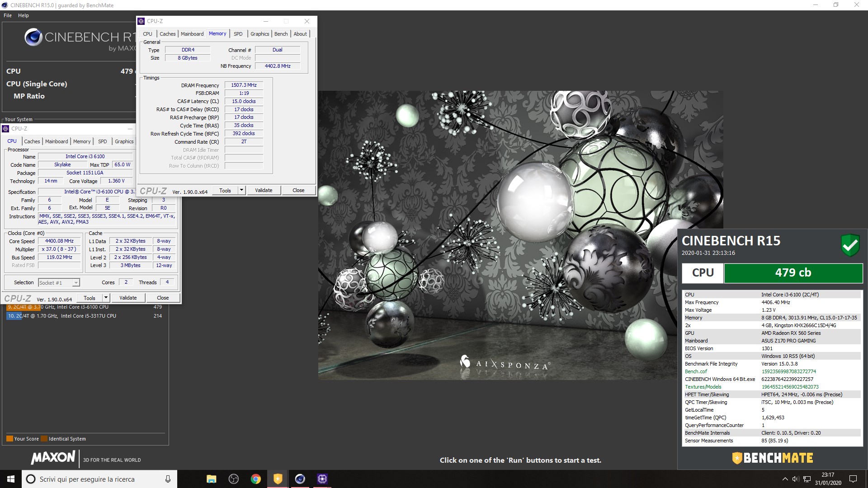Click the Cinebench R15 logo icon
Viewport: 868px width, 488px height.
(x=33, y=37)
